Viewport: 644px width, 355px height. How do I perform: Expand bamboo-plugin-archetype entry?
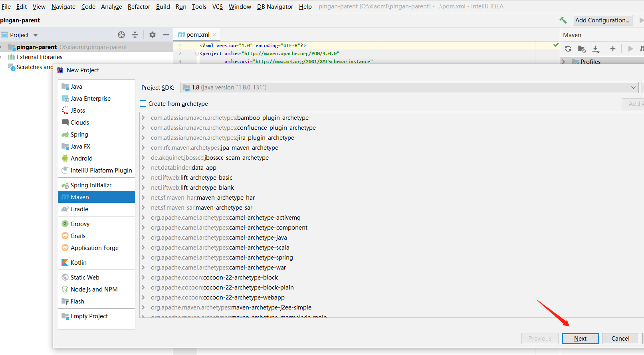(x=143, y=117)
